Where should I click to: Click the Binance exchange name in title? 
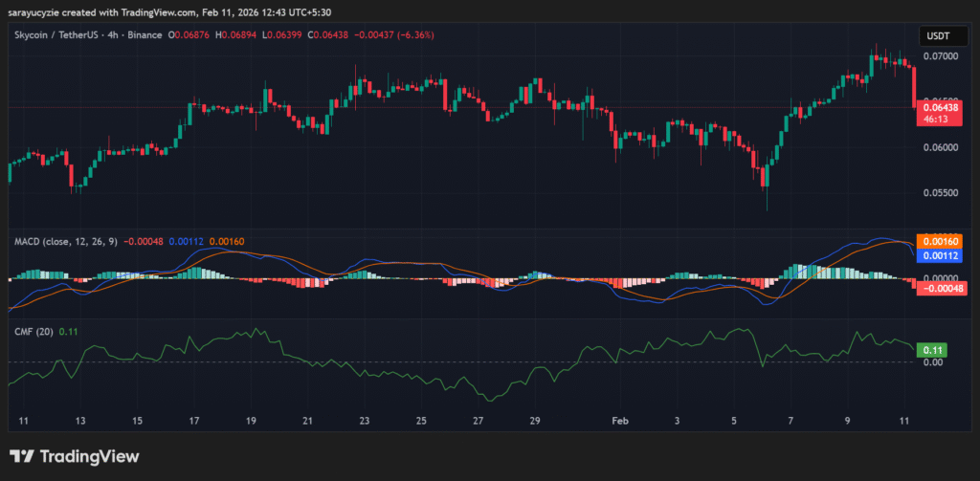145,36
